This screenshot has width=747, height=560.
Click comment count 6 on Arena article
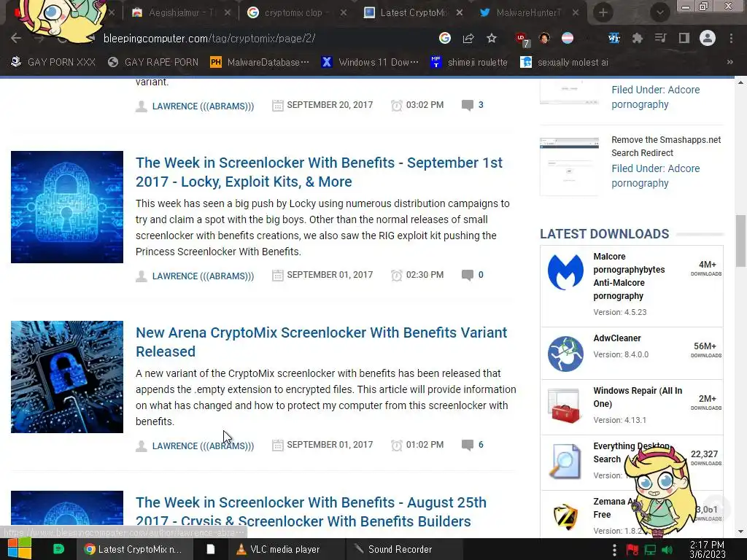tap(481, 445)
